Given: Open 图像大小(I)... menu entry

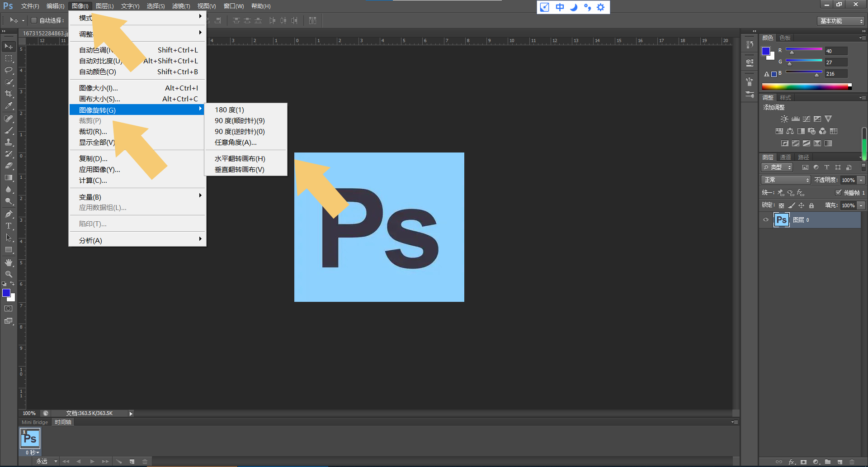Looking at the screenshot, I should (138, 88).
